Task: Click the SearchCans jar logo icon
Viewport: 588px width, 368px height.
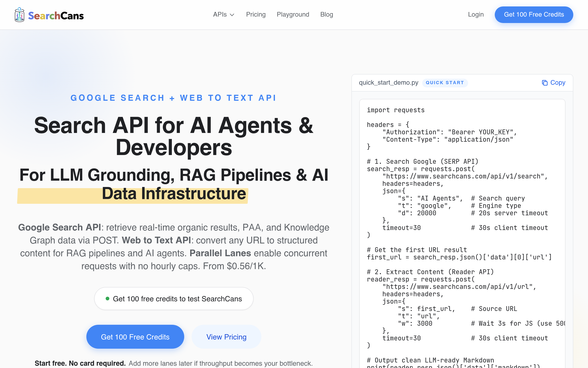Action: [20, 15]
